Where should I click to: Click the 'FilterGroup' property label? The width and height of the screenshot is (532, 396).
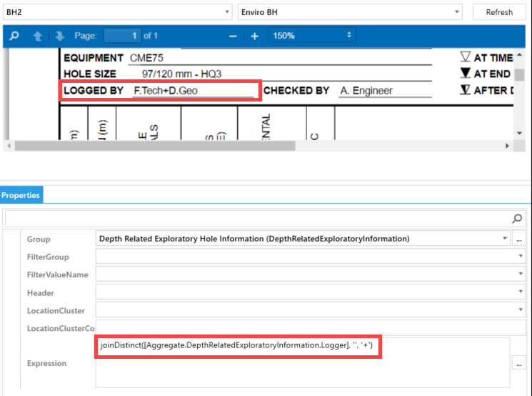[48, 257]
